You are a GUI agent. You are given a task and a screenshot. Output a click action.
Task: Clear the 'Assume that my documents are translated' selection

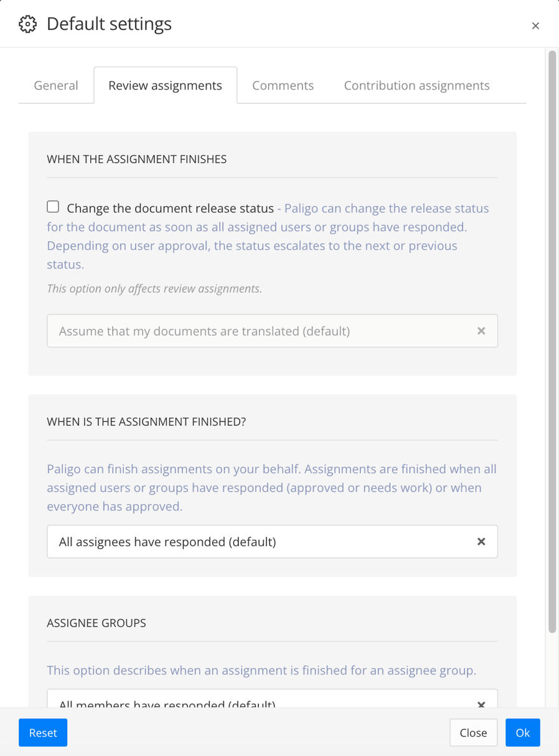click(x=481, y=331)
